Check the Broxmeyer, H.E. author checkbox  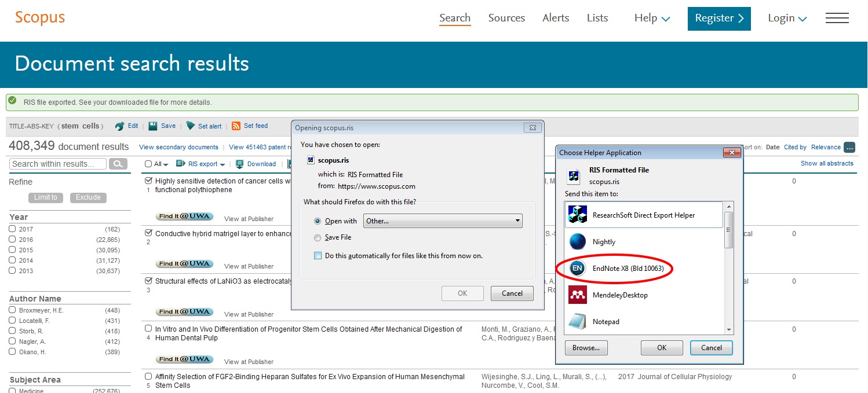pyautogui.click(x=12, y=310)
